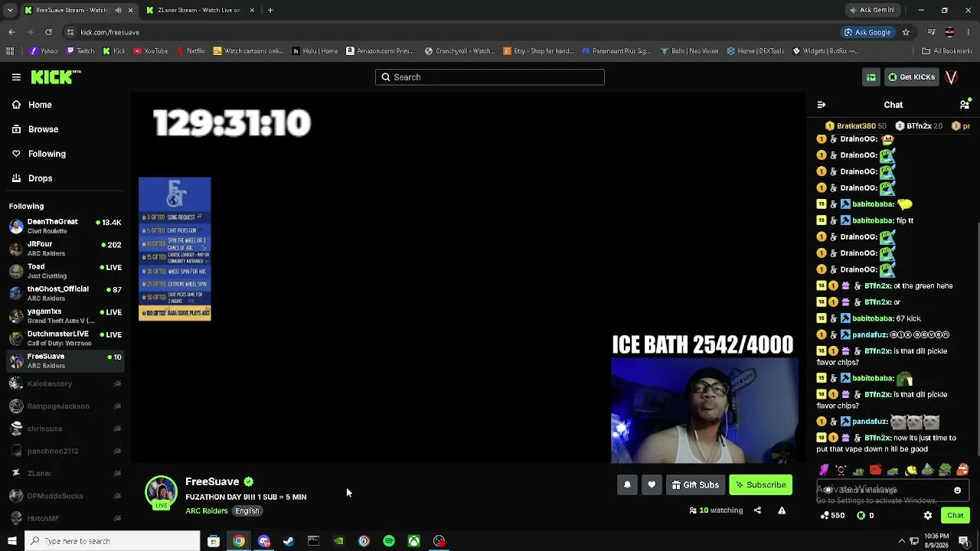980x551 pixels.
Task: Open Following in the sidebar
Action: [65, 154]
